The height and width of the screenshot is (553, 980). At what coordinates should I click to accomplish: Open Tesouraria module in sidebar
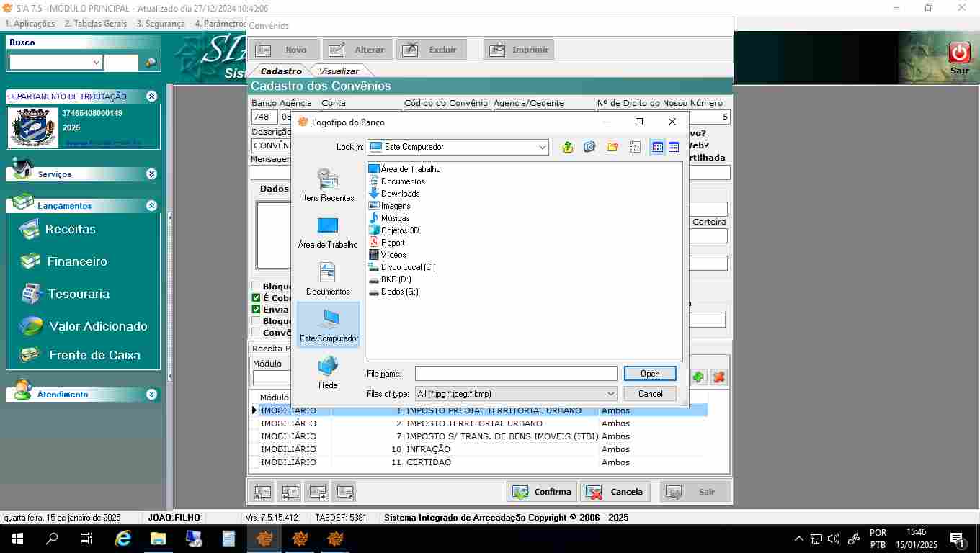pyautogui.click(x=79, y=294)
